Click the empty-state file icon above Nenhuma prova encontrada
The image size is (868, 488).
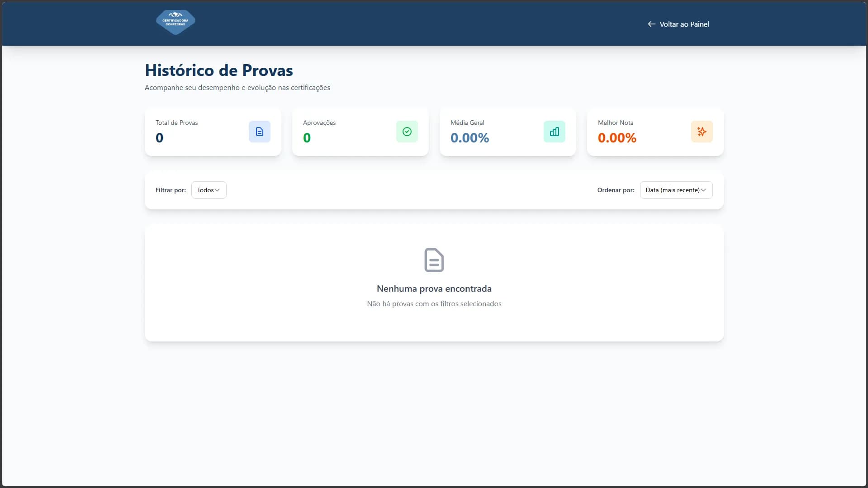(434, 260)
